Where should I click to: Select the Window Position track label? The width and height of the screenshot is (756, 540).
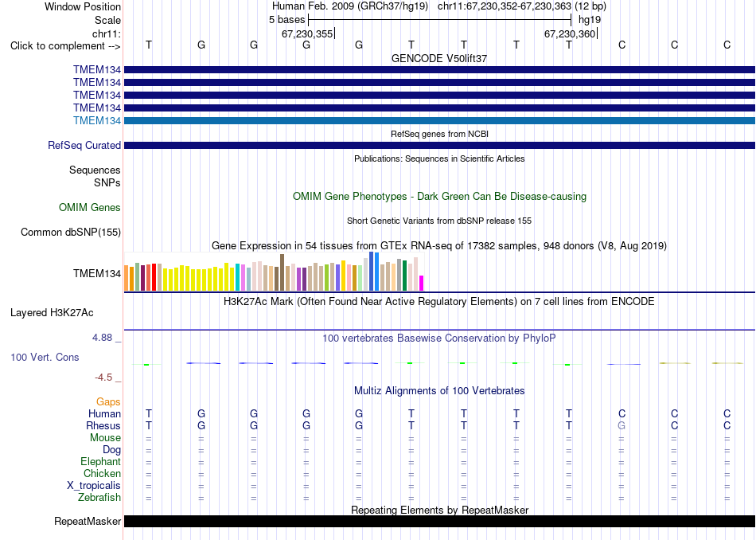click(83, 6)
